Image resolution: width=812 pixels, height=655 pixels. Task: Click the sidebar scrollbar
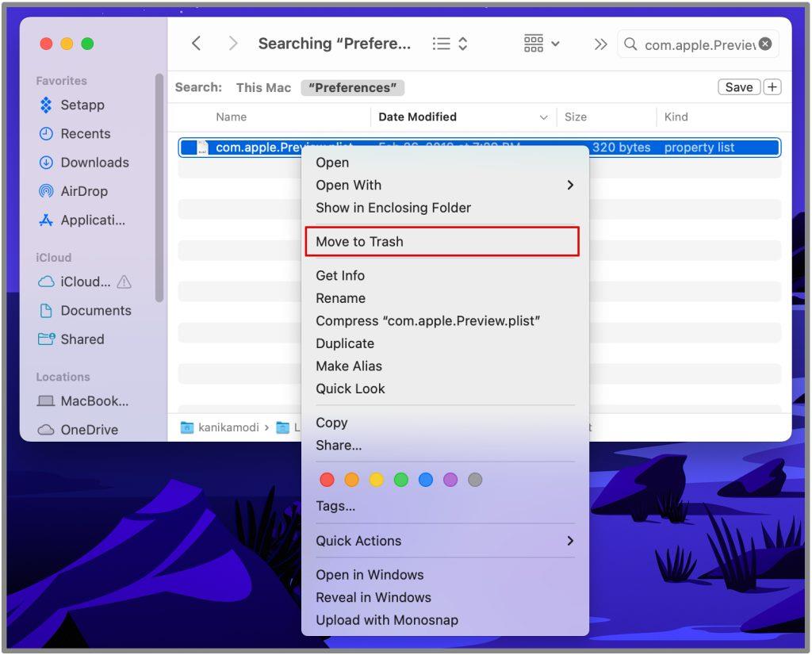point(159,187)
